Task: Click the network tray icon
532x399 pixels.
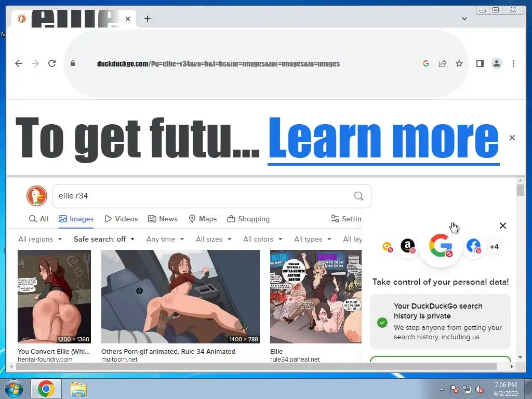Action: pyautogui.click(x=467, y=389)
